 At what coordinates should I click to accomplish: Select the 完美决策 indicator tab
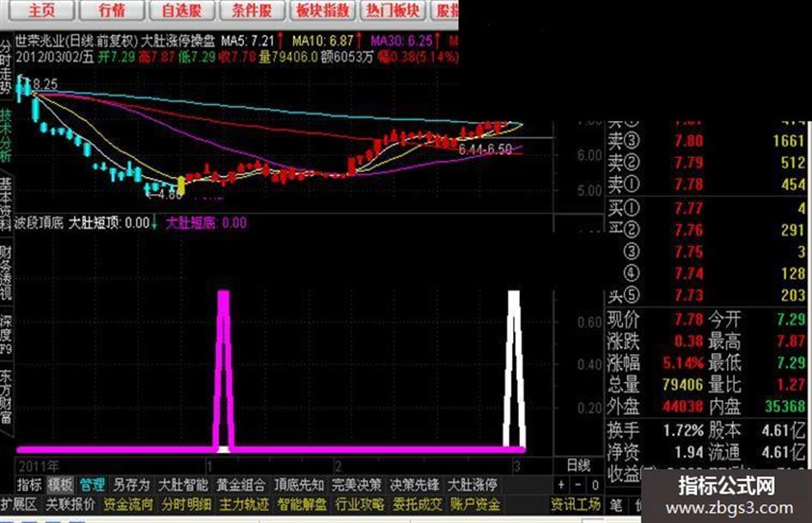tap(357, 485)
